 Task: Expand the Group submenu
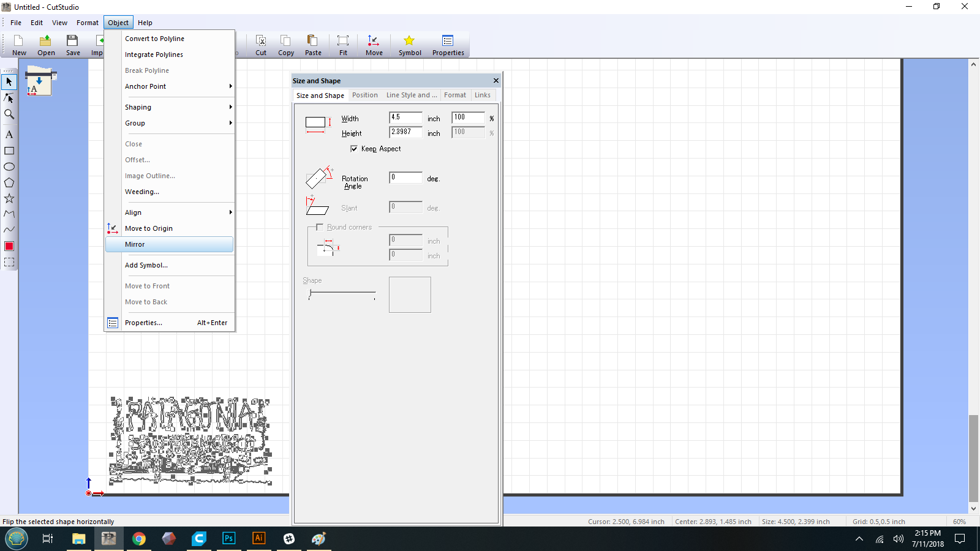170,123
